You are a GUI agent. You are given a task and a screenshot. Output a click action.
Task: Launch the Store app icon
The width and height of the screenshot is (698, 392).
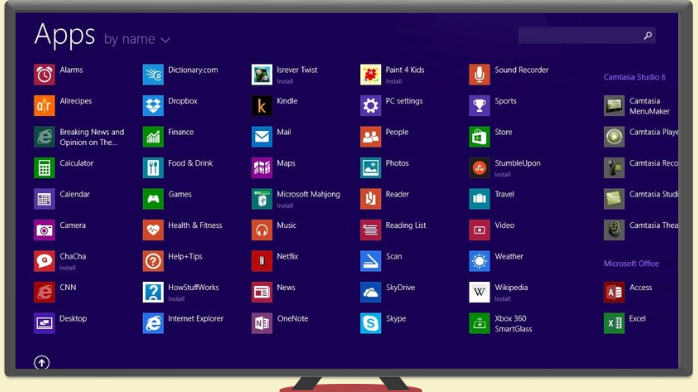(479, 137)
